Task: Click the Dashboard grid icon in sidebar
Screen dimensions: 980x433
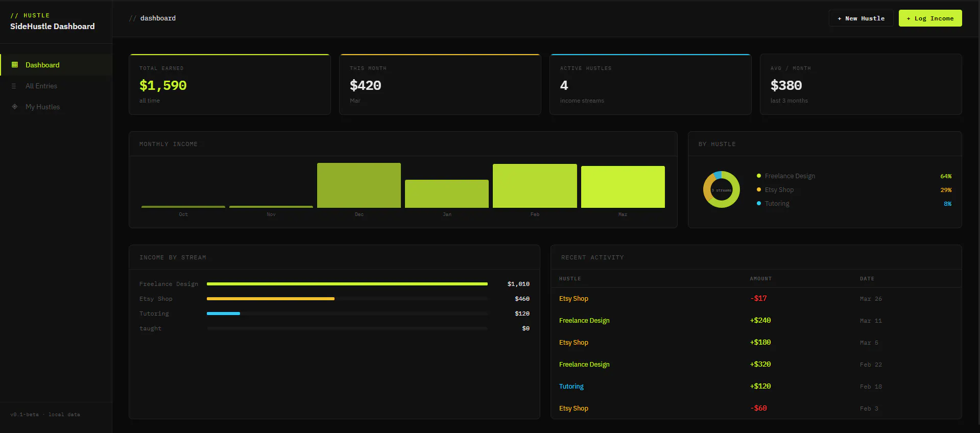Action: [x=14, y=65]
